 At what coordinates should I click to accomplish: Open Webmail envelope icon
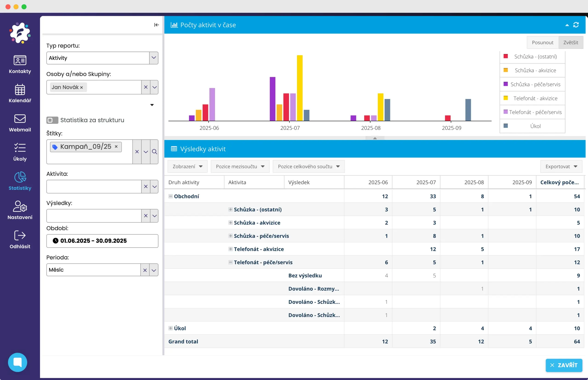pos(20,119)
